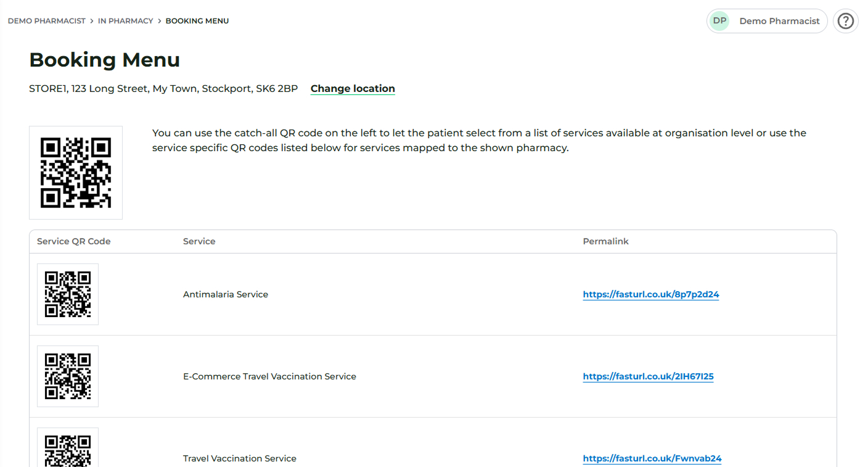Select the E-Commerce Travel Vaccination Service name
This screenshot has width=868, height=467.
[269, 377]
